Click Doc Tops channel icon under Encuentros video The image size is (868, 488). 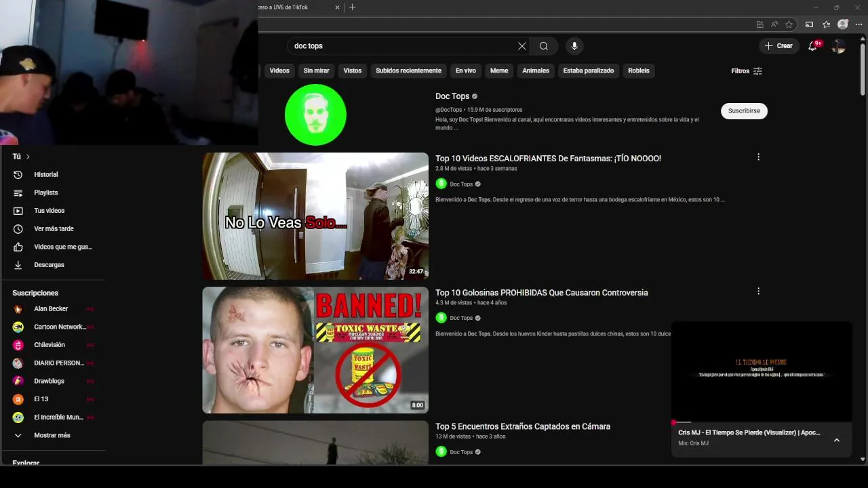coord(441,451)
